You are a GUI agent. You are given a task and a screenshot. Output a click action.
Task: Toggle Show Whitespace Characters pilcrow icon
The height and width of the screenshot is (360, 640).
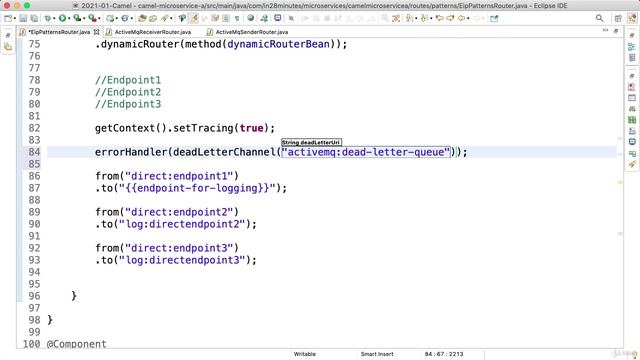point(237,18)
